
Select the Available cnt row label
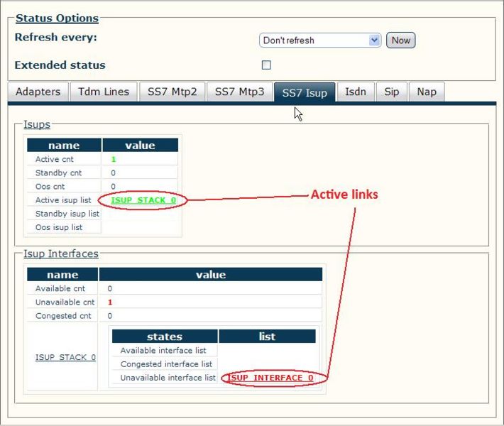[x=60, y=288]
